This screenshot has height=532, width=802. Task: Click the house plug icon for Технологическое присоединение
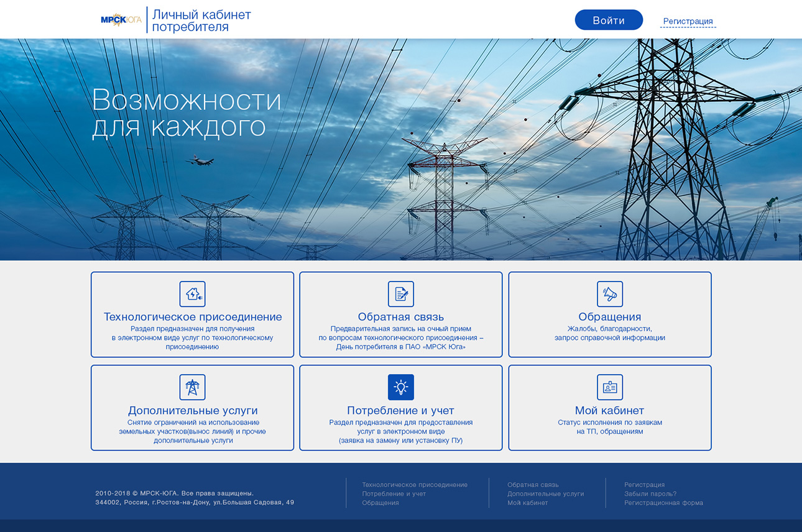[192, 294]
